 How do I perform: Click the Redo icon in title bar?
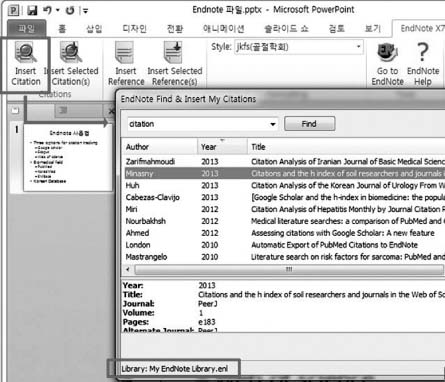point(70,10)
